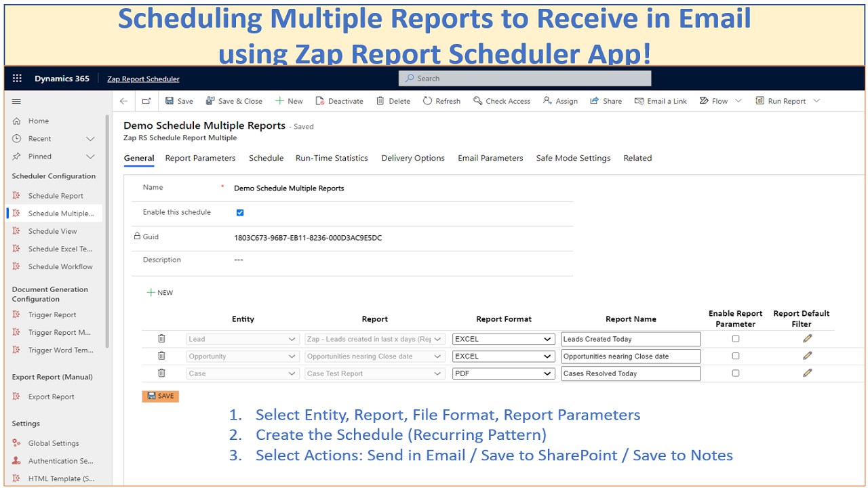
Task: Expand Recent items chevron
Action: click(x=90, y=138)
